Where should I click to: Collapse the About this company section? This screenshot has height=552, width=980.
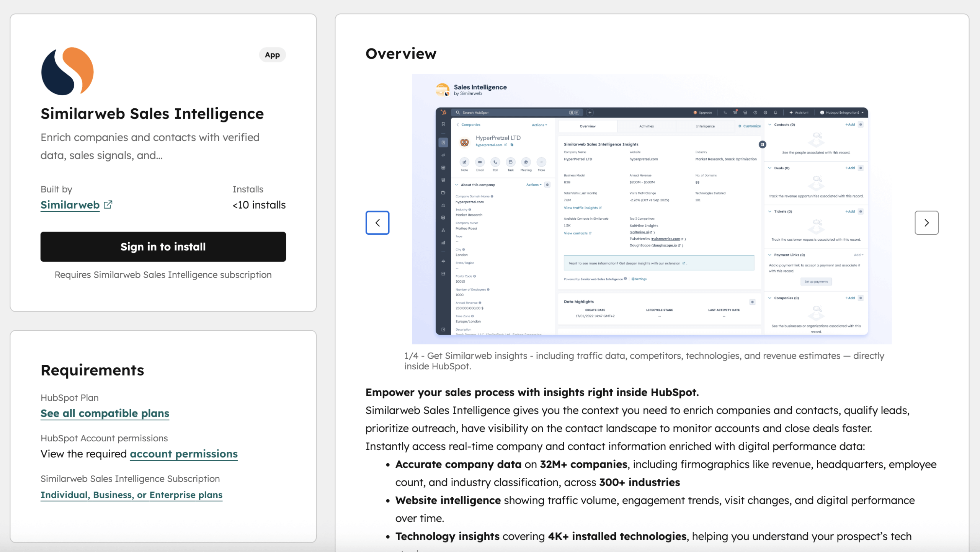[x=457, y=185]
